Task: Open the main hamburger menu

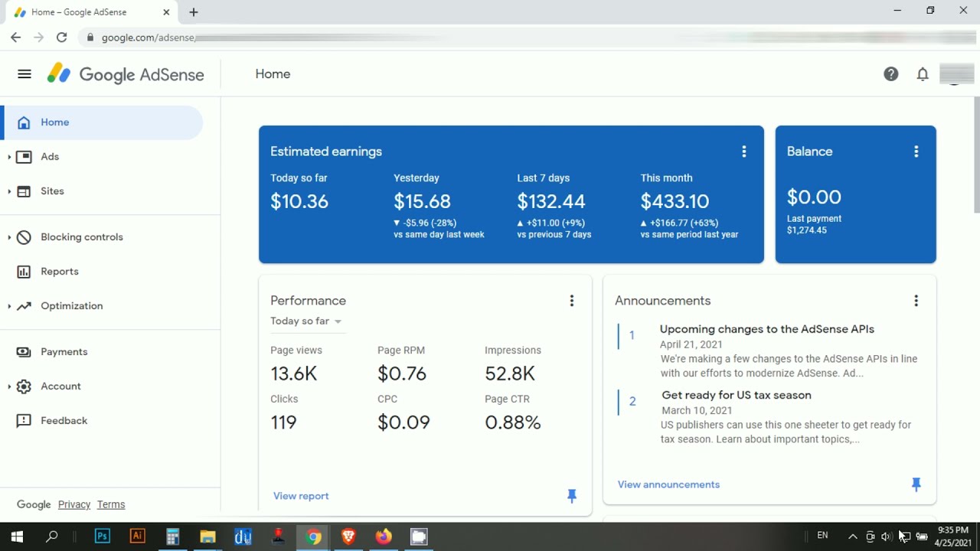Action: pos(24,74)
